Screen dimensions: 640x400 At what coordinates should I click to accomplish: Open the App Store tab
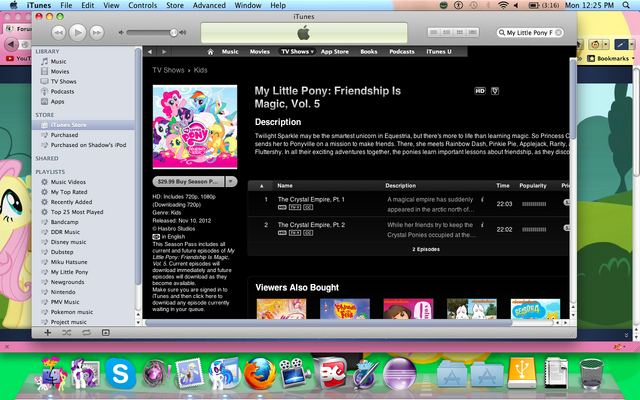click(x=335, y=51)
